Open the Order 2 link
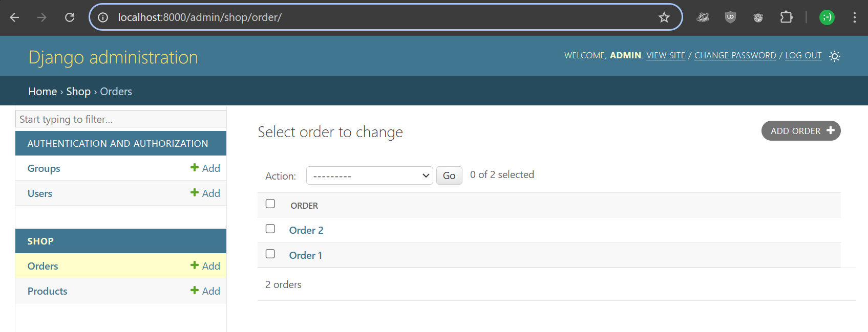868x332 pixels. point(306,230)
